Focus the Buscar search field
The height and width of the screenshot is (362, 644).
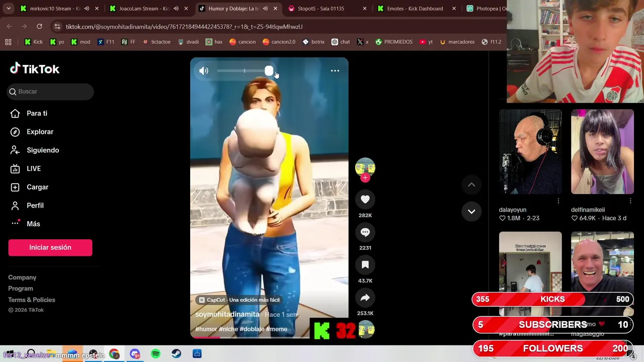coord(51,92)
